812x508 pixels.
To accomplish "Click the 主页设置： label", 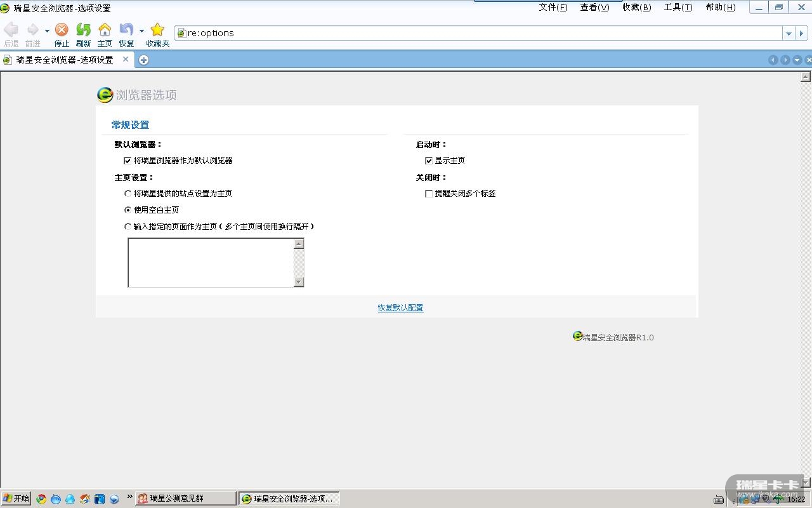I will 134,178.
